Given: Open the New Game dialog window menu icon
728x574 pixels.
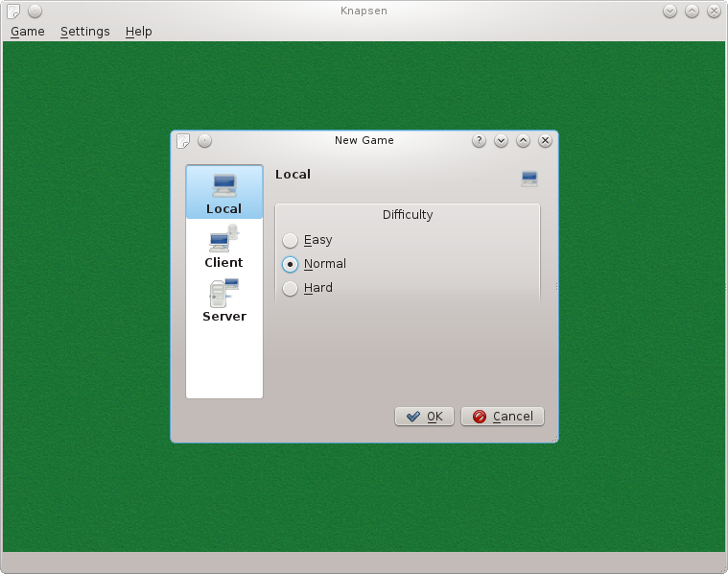Looking at the screenshot, I should tap(183, 141).
